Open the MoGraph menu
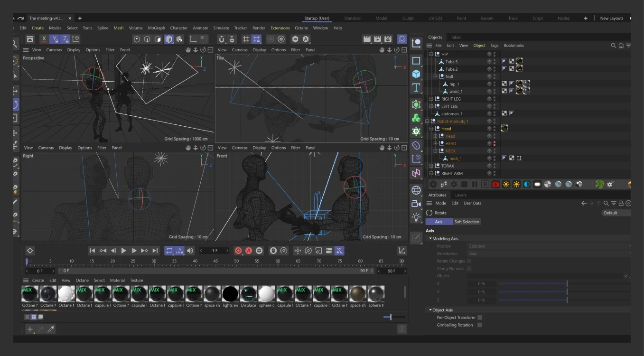The height and width of the screenshot is (356, 644). [156, 28]
